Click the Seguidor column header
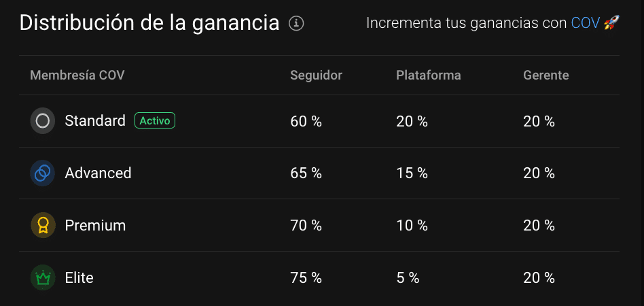Screen dimensions: 644x306 [x=316, y=75]
